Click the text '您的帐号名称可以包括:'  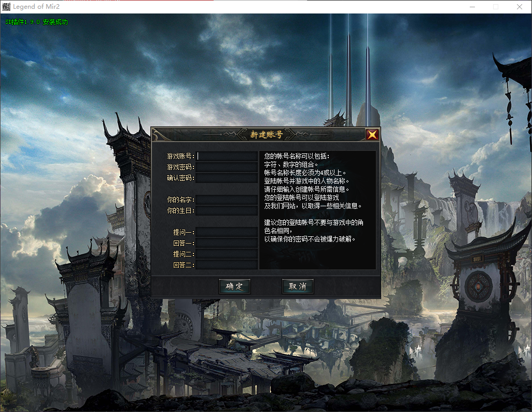(x=297, y=156)
